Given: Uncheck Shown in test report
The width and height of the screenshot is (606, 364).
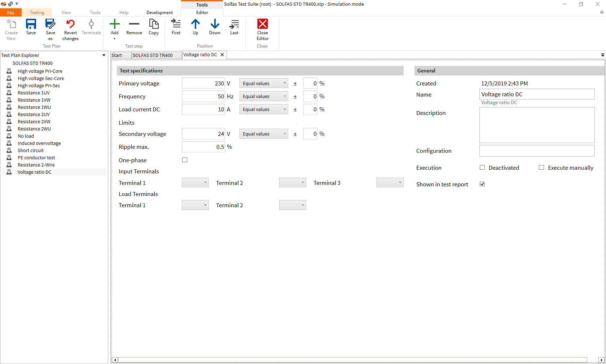Looking at the screenshot, I should (x=482, y=184).
